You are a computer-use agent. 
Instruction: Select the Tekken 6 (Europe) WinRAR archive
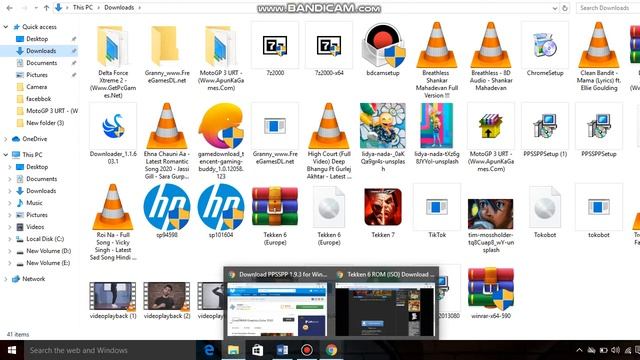pyautogui.click(x=275, y=215)
